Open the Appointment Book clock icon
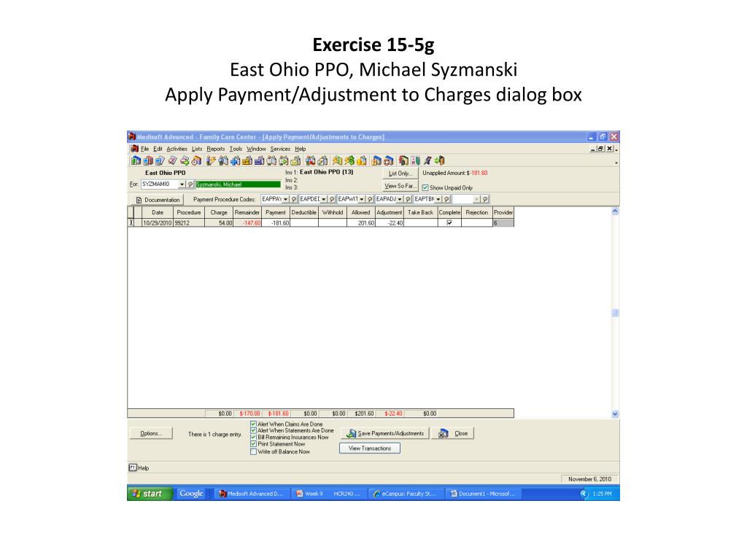747x560 pixels. pos(196,161)
